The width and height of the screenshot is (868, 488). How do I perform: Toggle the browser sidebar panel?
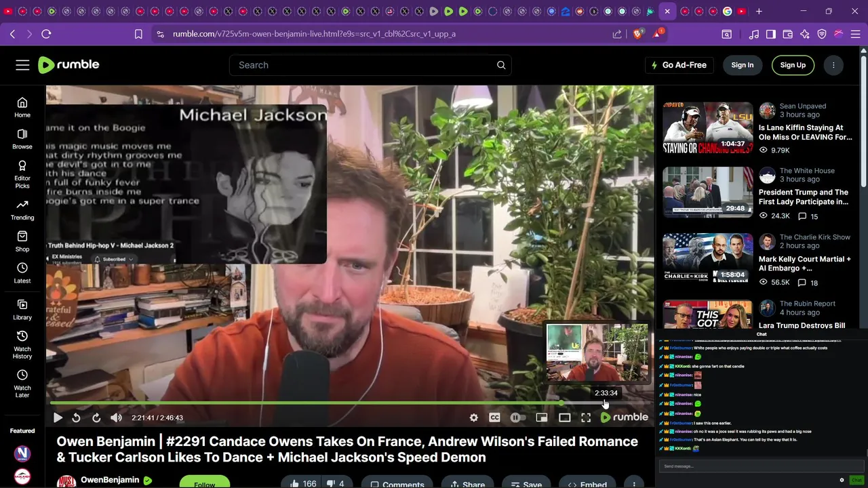(x=771, y=34)
